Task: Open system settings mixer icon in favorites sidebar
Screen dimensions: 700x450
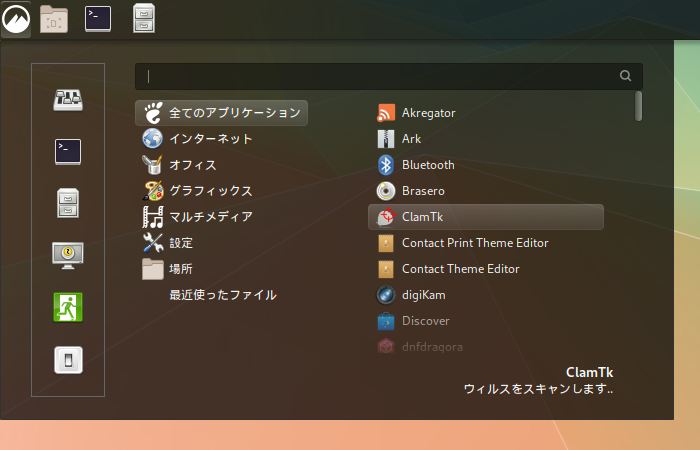Action: [x=68, y=100]
